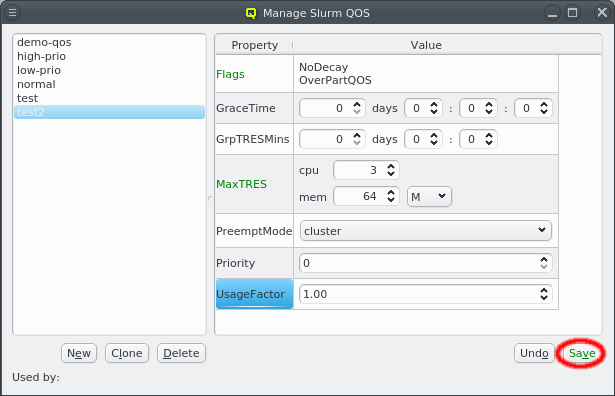Click the Value column header

426,45
